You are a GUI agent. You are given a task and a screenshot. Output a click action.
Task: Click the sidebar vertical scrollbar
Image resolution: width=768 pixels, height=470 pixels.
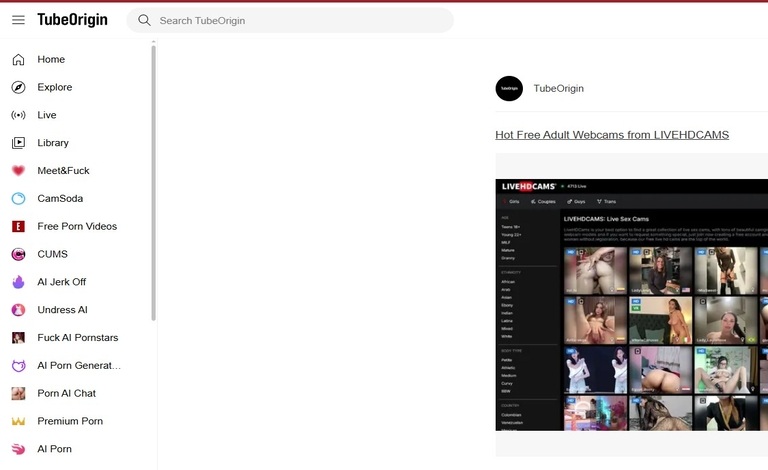coord(153,184)
